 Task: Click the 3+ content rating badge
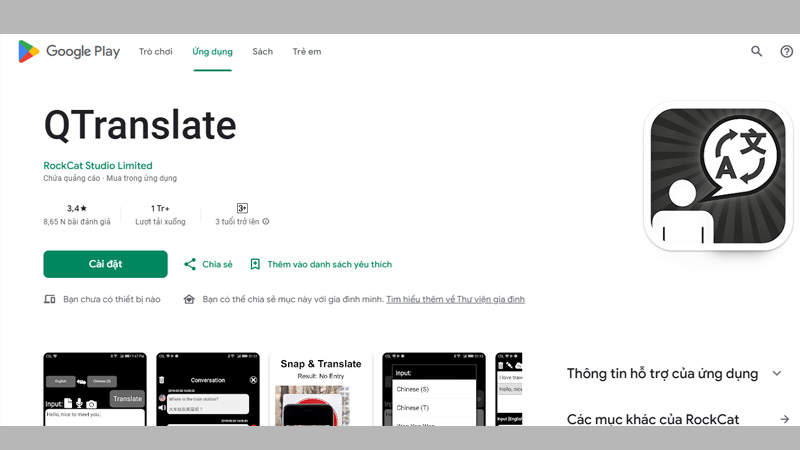[x=242, y=208]
